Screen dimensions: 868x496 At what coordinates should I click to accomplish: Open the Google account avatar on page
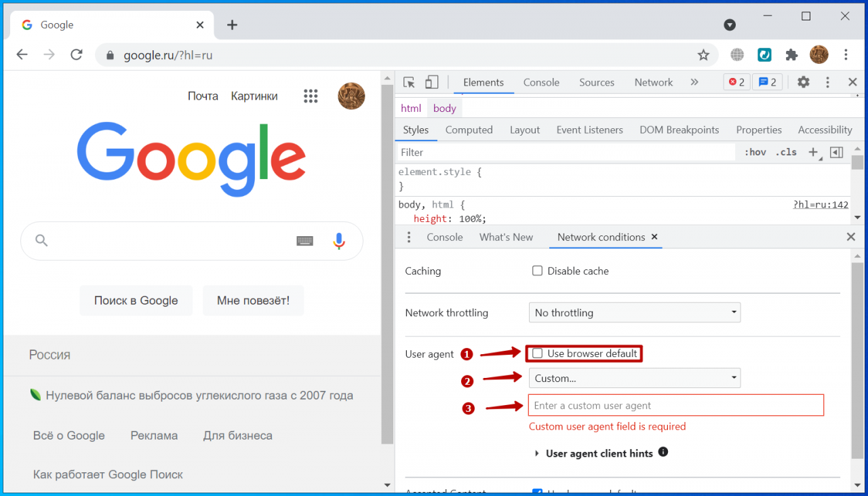coord(351,96)
